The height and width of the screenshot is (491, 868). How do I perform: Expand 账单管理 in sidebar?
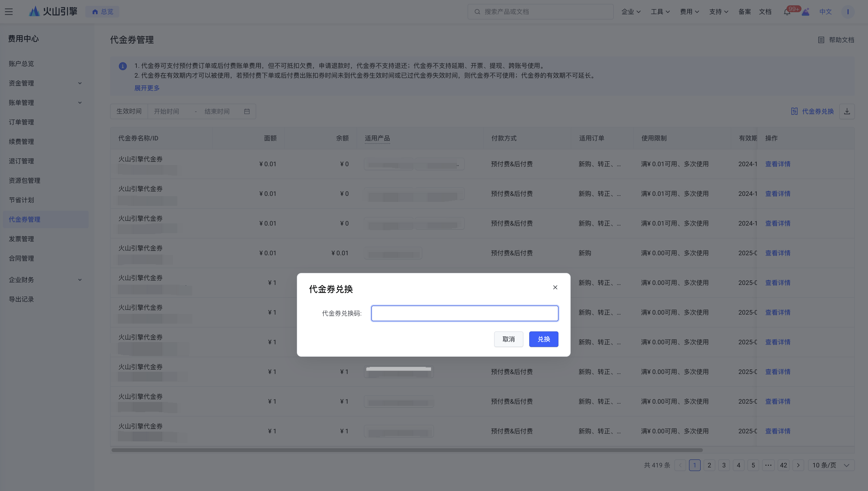46,102
